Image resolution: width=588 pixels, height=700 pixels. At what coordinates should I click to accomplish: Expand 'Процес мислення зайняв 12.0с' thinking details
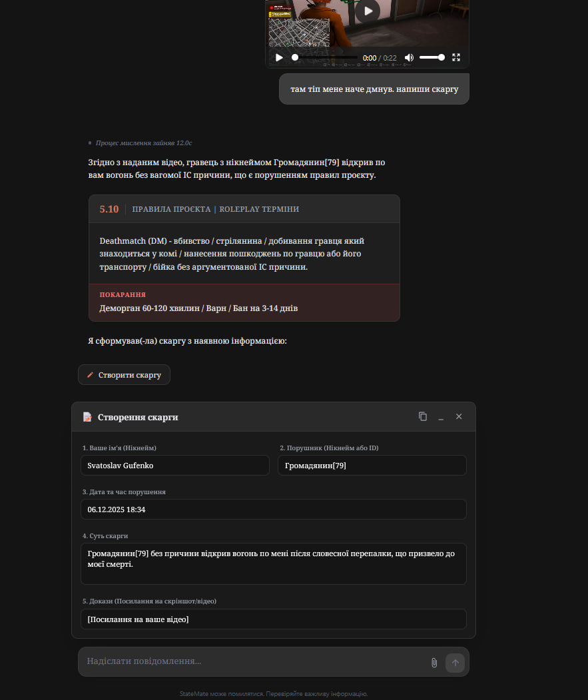point(141,143)
